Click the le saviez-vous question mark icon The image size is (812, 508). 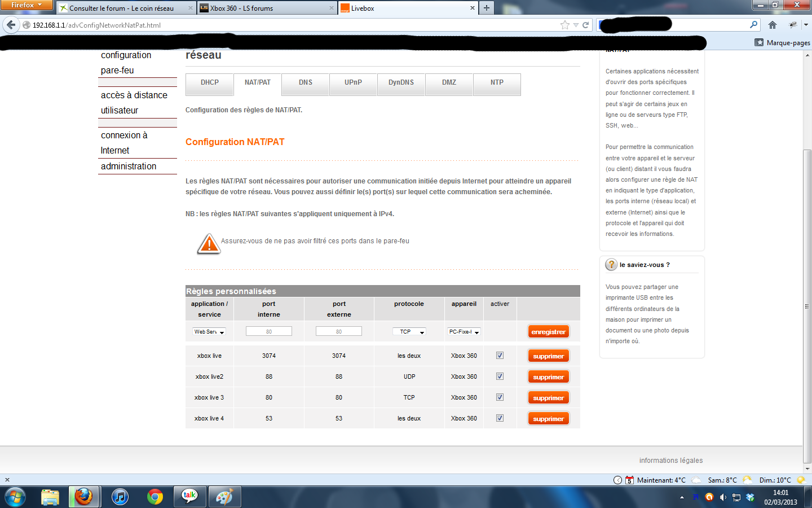pos(611,264)
